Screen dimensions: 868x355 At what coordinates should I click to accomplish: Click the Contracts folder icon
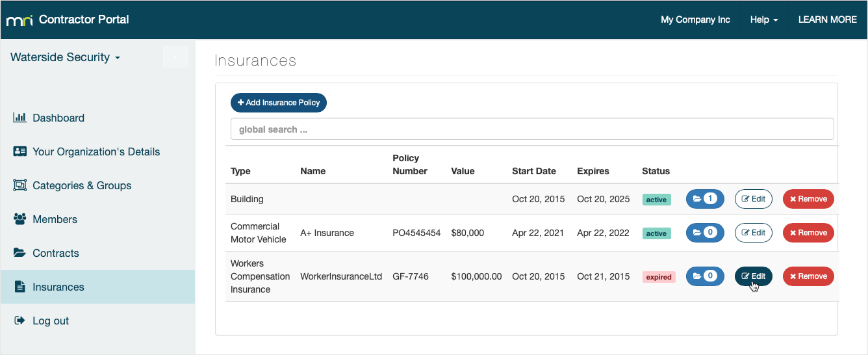pyautogui.click(x=19, y=253)
